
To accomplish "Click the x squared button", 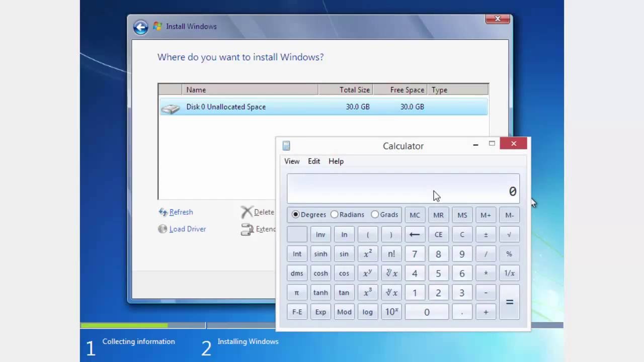I will tap(368, 254).
